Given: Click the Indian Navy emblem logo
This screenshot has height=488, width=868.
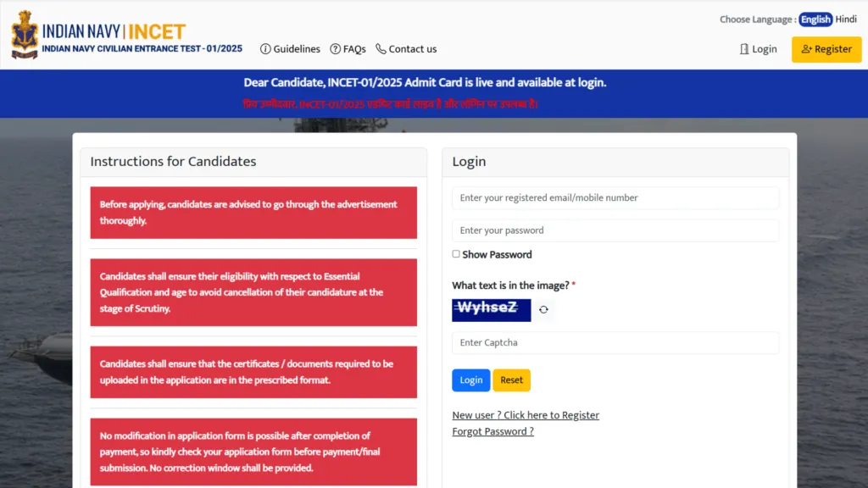Looking at the screenshot, I should [24, 35].
